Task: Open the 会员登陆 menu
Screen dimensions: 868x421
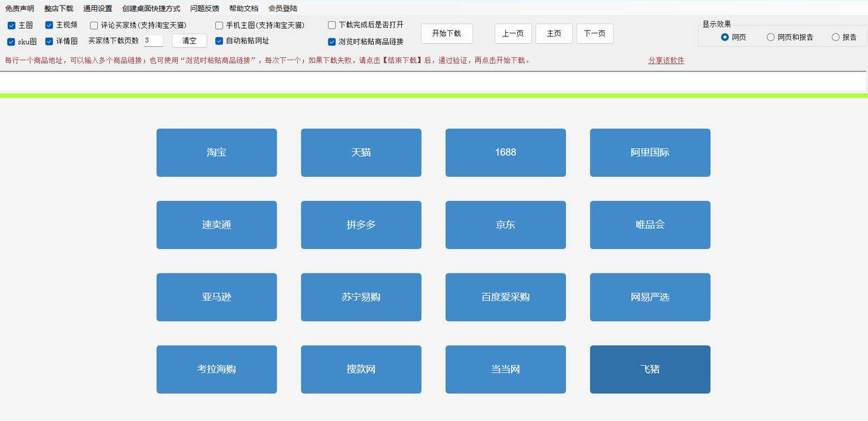Action: [x=283, y=8]
